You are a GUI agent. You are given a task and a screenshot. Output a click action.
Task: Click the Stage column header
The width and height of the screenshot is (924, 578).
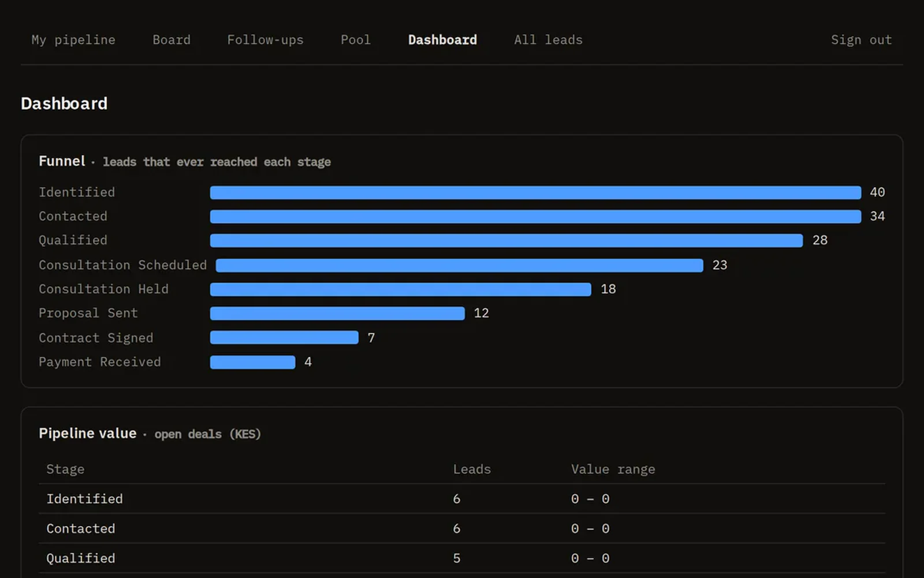(65, 469)
